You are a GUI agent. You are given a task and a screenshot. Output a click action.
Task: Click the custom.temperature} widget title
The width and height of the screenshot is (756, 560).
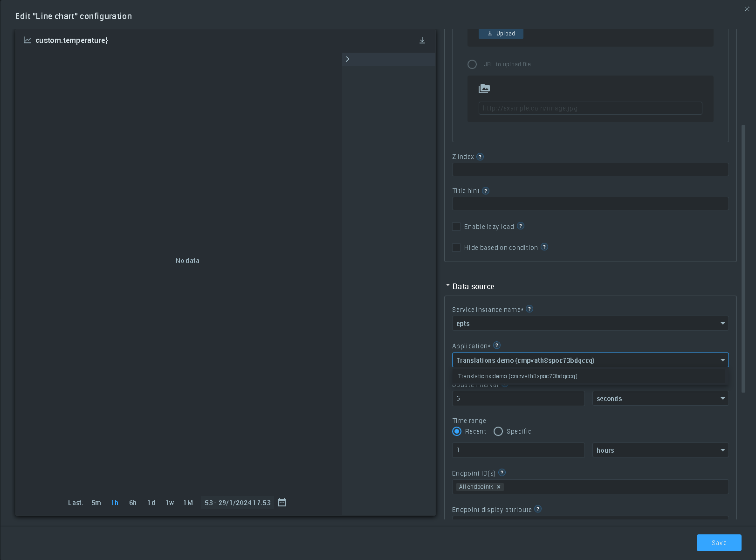pyautogui.click(x=72, y=41)
